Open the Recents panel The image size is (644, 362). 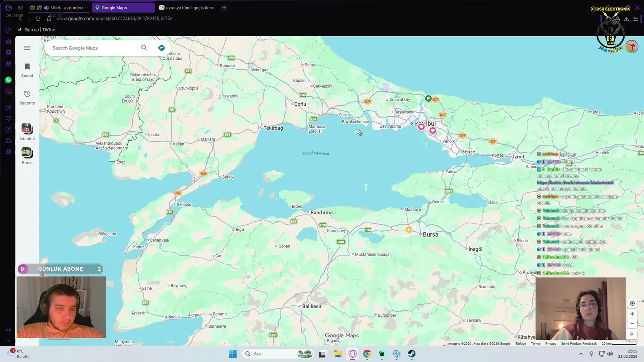(27, 97)
